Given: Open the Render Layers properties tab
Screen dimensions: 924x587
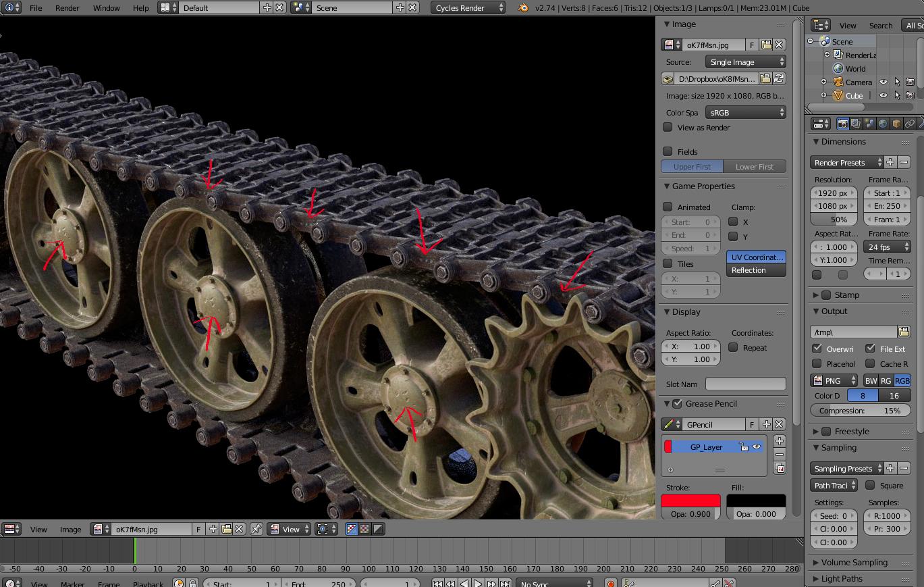Looking at the screenshot, I should coord(856,124).
